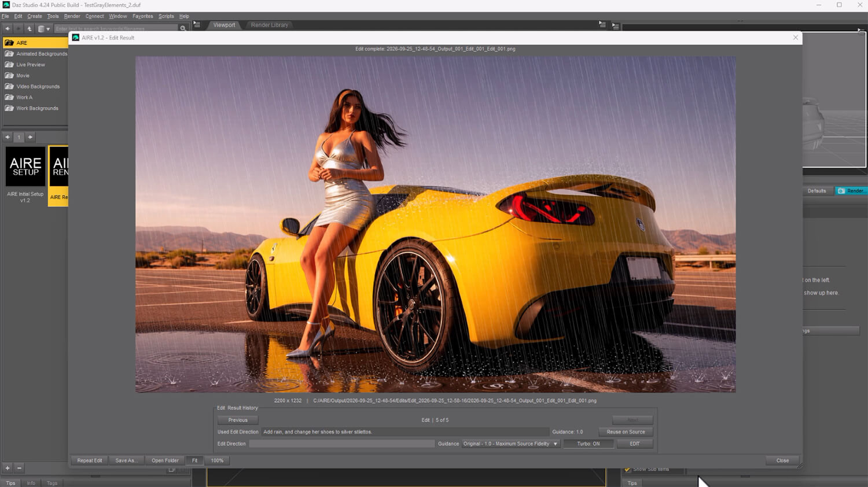Open the Live Preview folder

pyautogui.click(x=25, y=65)
